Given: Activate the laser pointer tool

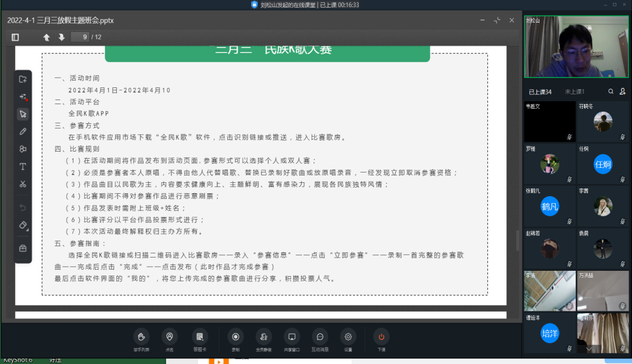Looking at the screenshot, I should [23, 97].
